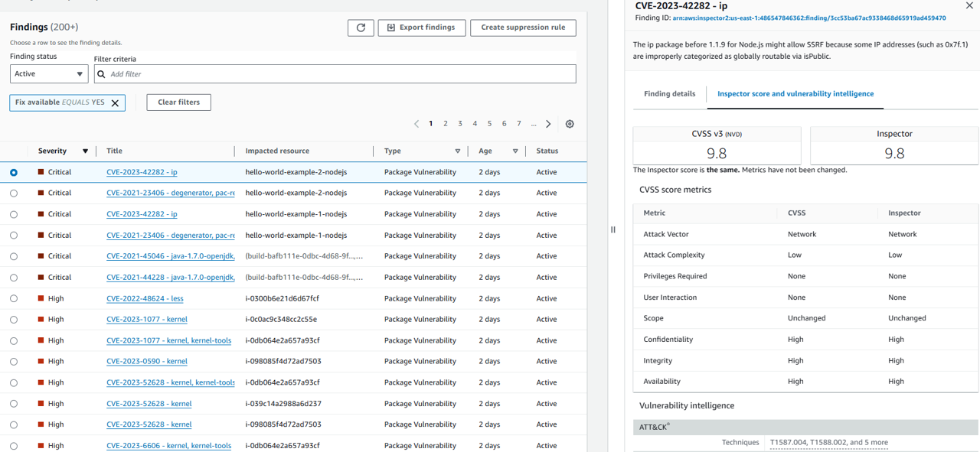
Task: Go to the next findings page
Action: coord(548,124)
